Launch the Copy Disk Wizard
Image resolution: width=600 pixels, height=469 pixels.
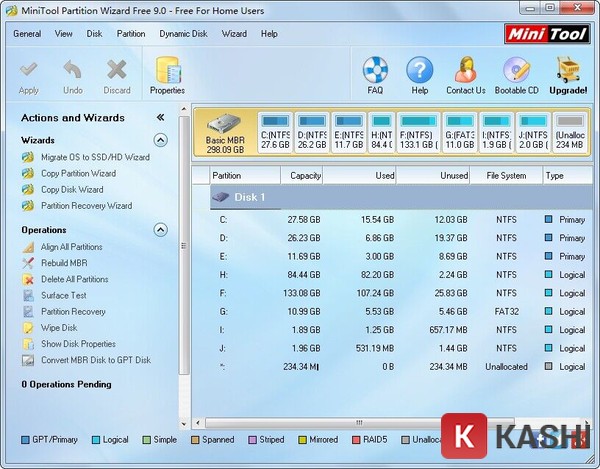click(x=72, y=189)
